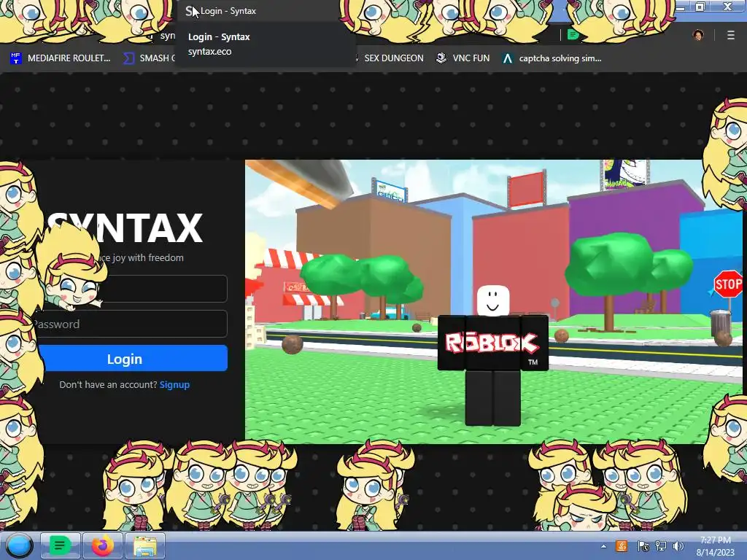This screenshot has width=747, height=560.
Task: Follow the Signup link
Action: point(174,384)
